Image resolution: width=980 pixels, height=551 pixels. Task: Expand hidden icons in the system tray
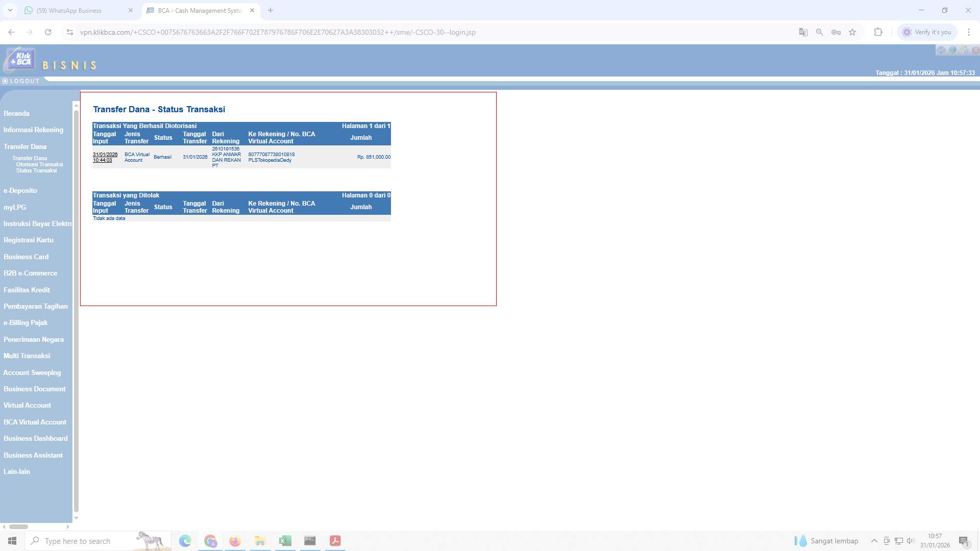tap(875, 540)
